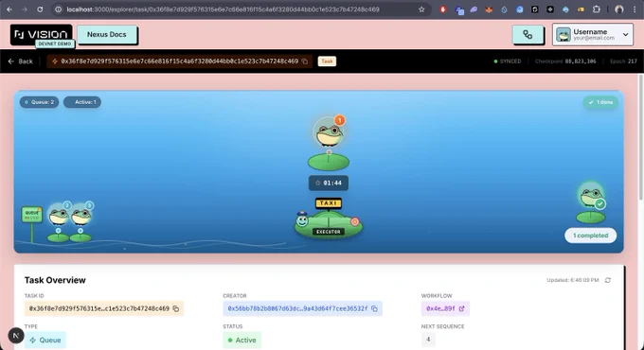Screen dimensions: 644x350
Task: Click the driver frog in the taxi
Action: 302,220
